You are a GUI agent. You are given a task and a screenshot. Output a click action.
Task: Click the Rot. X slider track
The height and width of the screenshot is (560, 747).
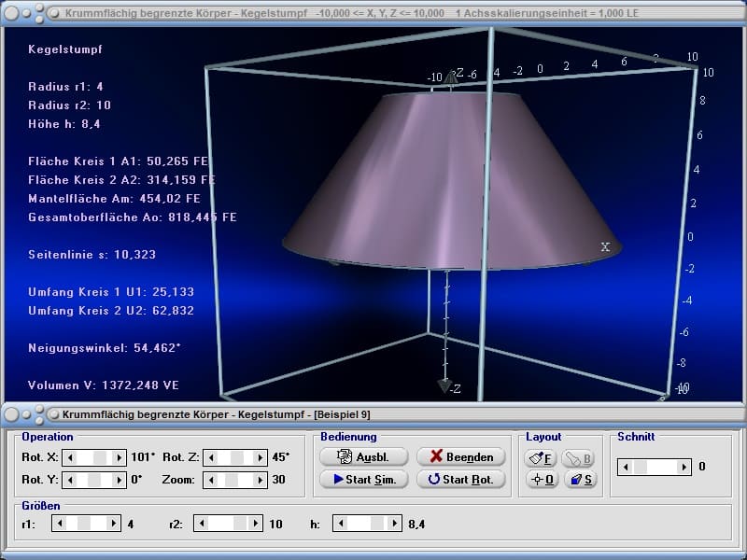coord(94,457)
